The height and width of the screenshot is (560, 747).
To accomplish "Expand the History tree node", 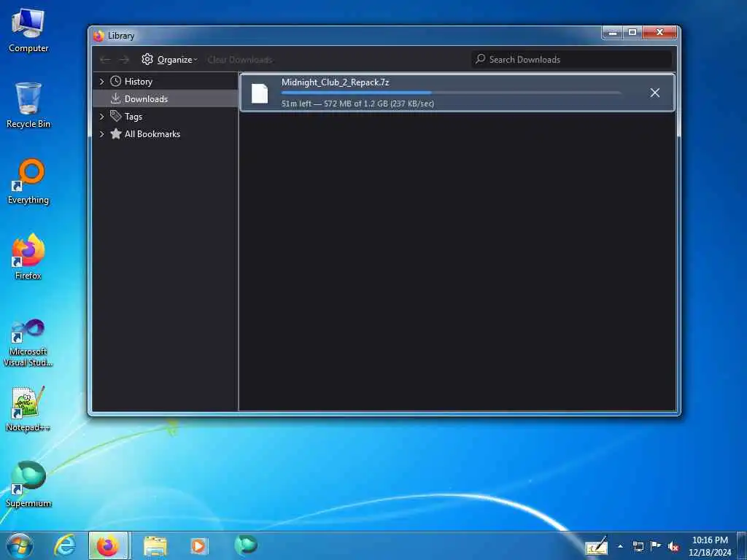I will pyautogui.click(x=101, y=82).
